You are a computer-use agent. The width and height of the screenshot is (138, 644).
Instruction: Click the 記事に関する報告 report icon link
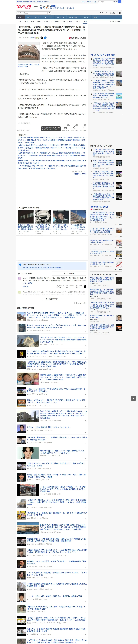(24, 130)
